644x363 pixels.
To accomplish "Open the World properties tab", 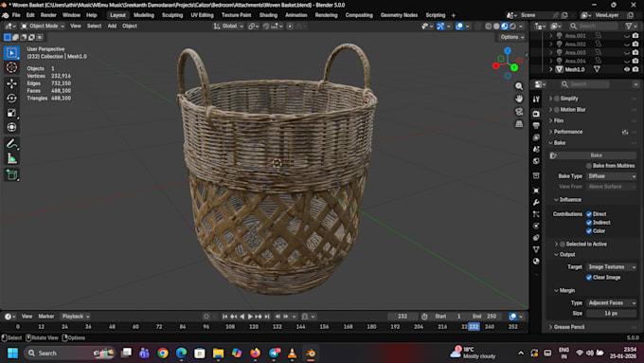I will point(536,161).
